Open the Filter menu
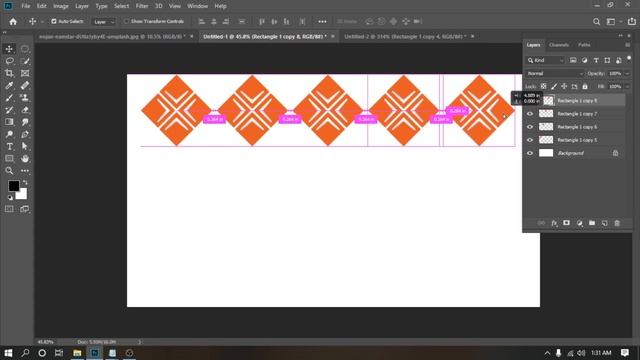Viewport: 640px width, 360px height. [x=142, y=6]
